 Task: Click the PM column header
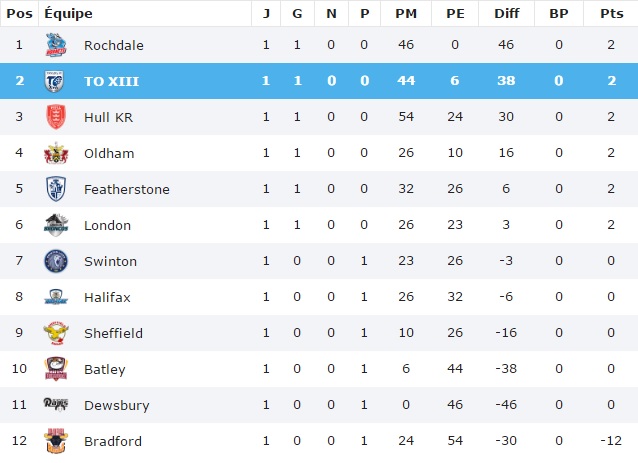[406, 13]
